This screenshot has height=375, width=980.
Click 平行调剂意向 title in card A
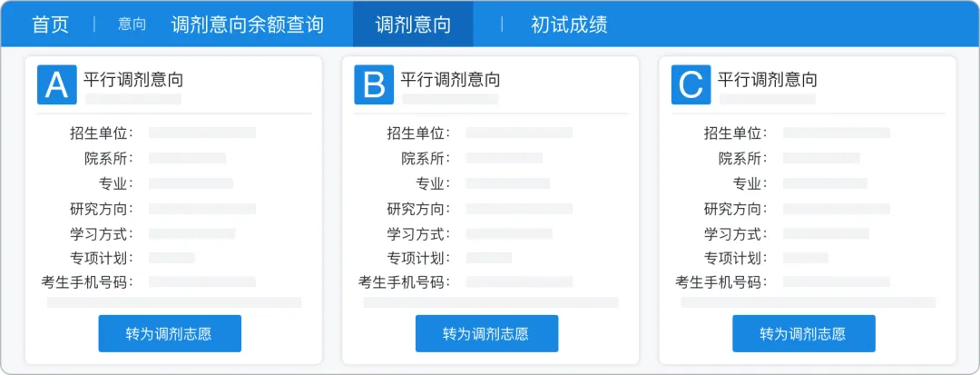[132, 79]
